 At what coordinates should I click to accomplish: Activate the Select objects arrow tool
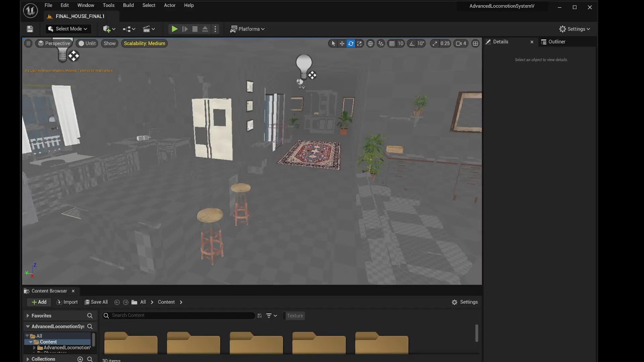click(333, 43)
